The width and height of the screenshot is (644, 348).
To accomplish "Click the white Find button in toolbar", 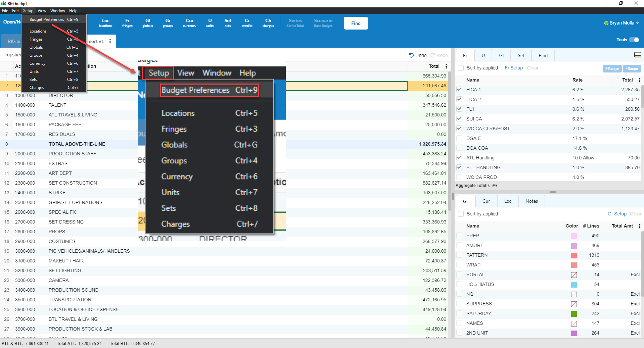I will tap(356, 23).
